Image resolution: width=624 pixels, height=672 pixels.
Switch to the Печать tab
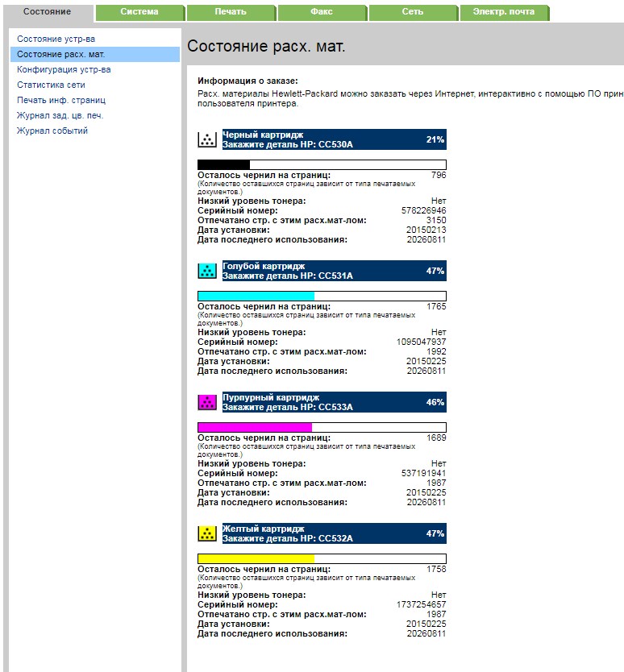coord(231,12)
